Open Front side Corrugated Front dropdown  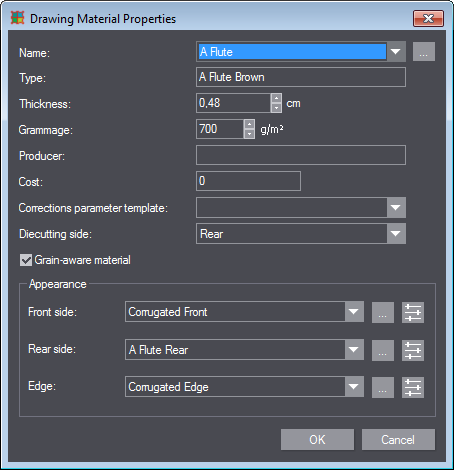354,312
